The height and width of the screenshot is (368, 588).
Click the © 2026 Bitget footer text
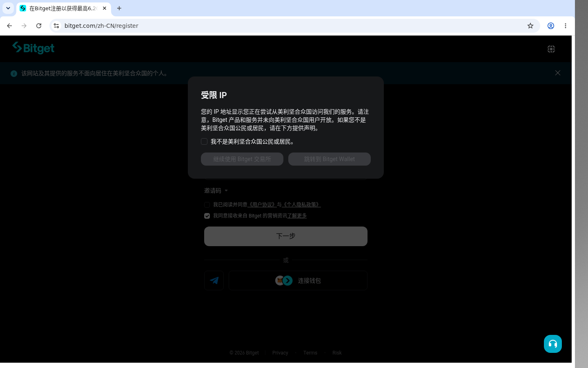[244, 353]
